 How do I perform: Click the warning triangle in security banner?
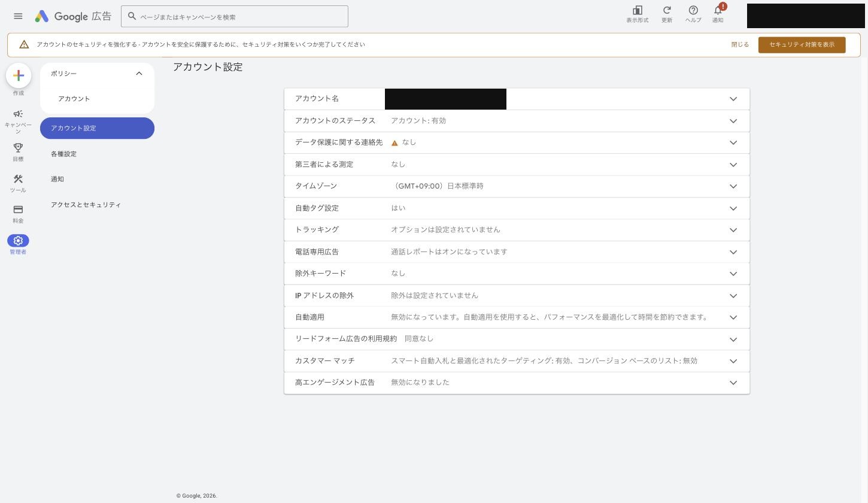click(x=24, y=44)
